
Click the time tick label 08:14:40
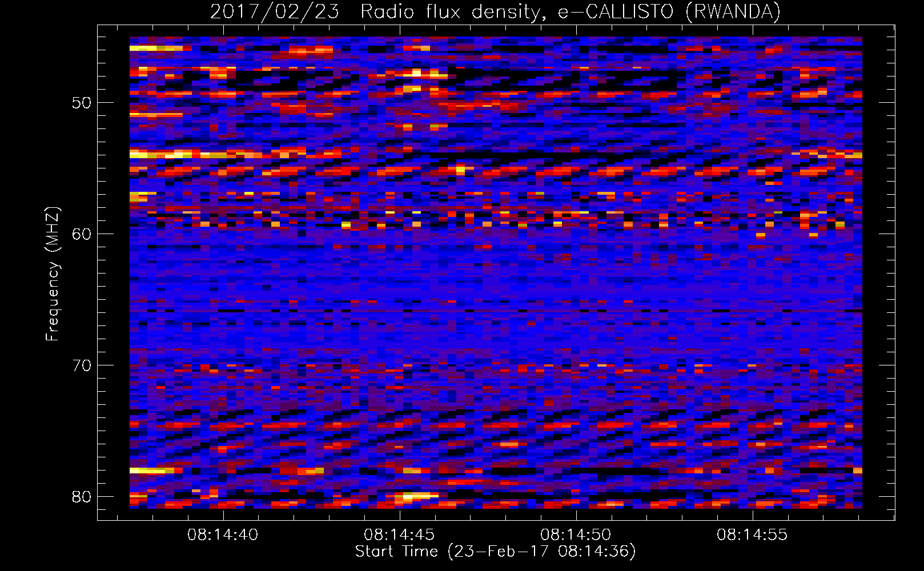223,534
